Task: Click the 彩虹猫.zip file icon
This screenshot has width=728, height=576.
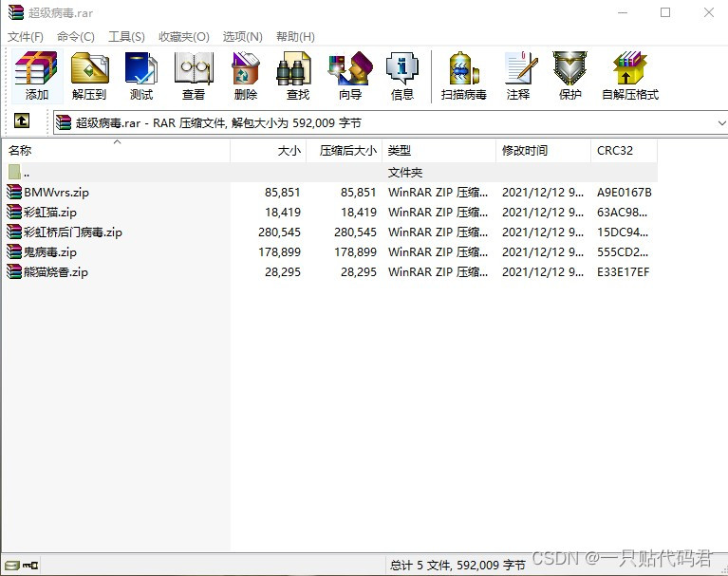Action: tap(14, 213)
